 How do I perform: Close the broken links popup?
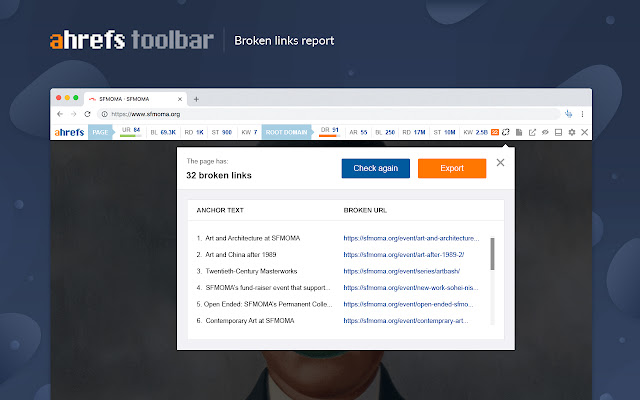coord(500,162)
